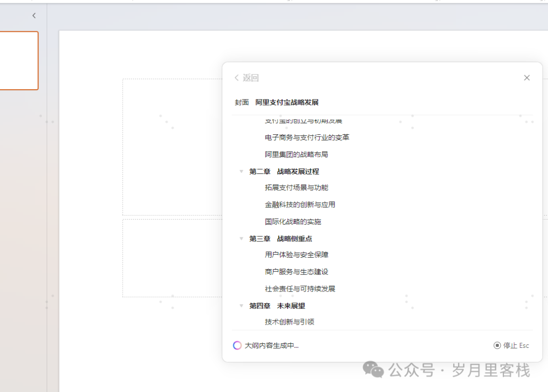This screenshot has height=392, width=548.
Task: Select 用户体验与安全保障 item
Action: pyautogui.click(x=296, y=255)
